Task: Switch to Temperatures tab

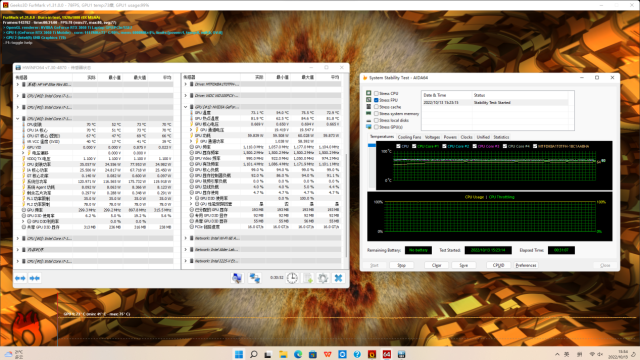Action: [x=382, y=137]
